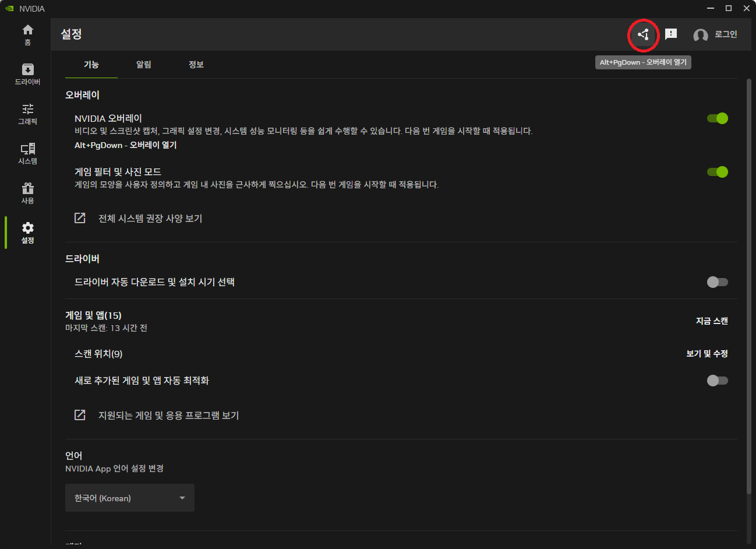Click 보기 및 수정 for scan locations
Screen dimensions: 756x549
click(x=707, y=354)
